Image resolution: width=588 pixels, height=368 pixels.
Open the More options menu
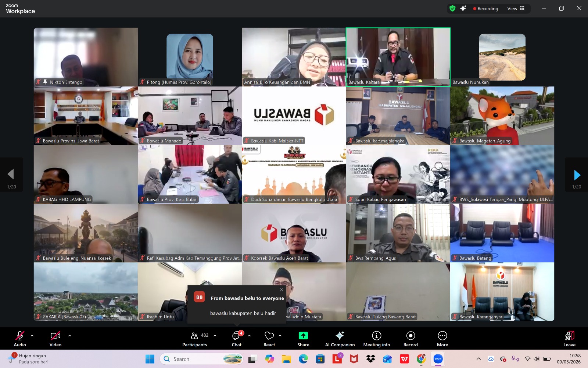[442, 339]
